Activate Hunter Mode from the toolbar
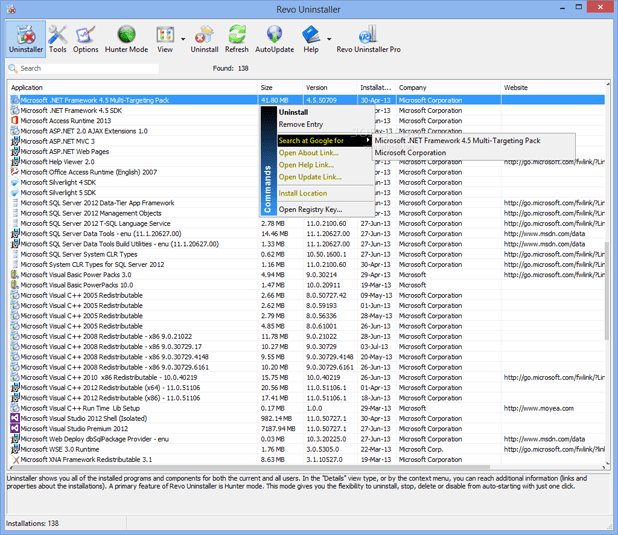This screenshot has height=535, width=618. pos(126,39)
